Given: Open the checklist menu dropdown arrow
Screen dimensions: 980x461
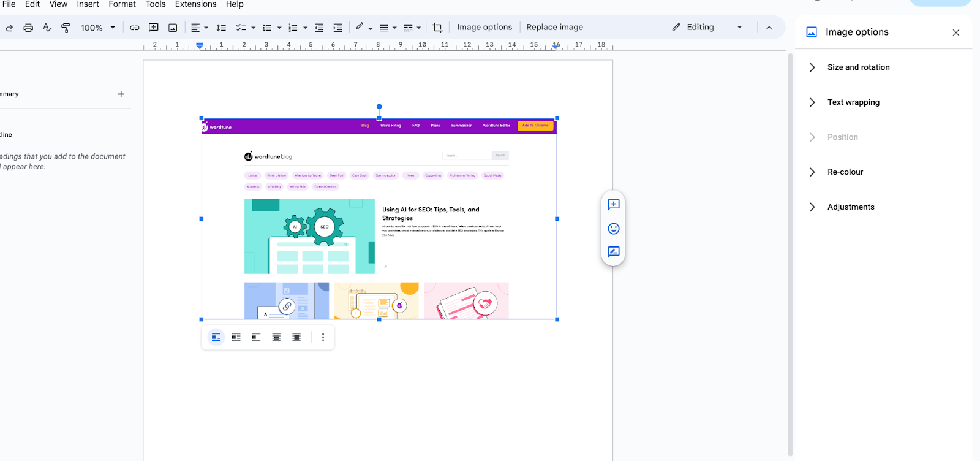Looking at the screenshot, I should pos(253,28).
